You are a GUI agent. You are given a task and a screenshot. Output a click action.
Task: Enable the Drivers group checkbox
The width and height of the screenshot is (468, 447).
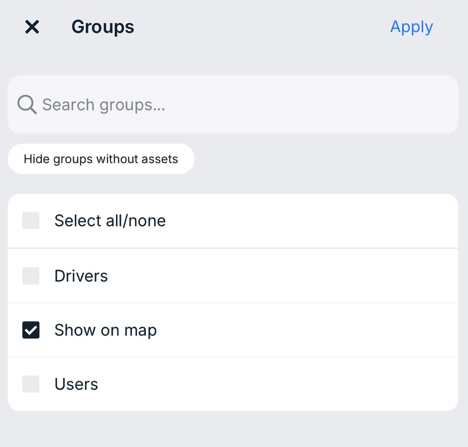click(31, 276)
